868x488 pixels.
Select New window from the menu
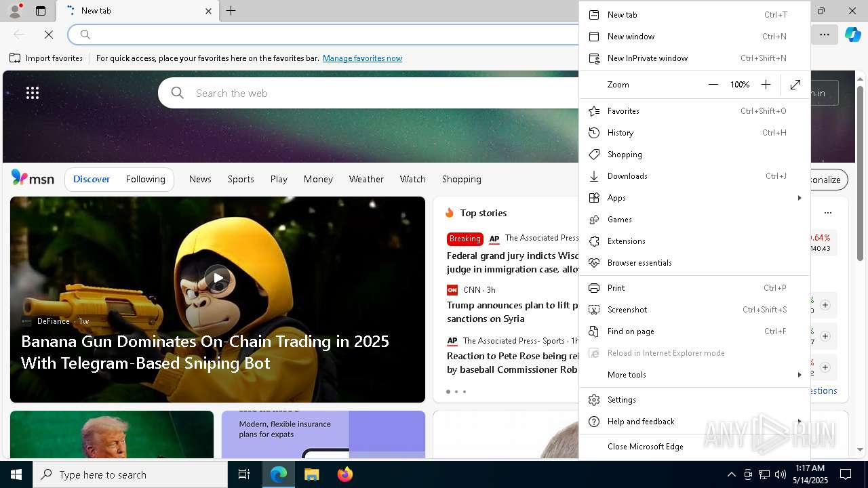(694, 37)
